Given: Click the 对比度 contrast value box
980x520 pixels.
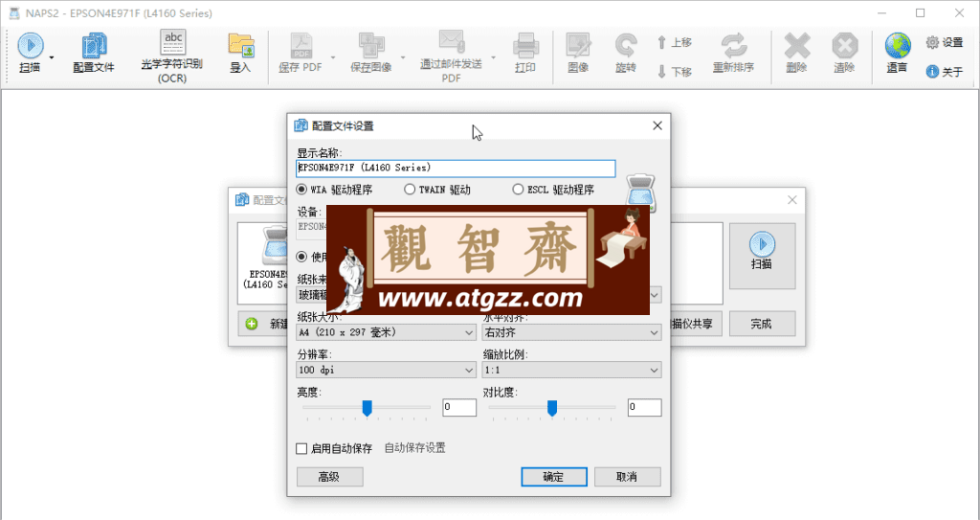Looking at the screenshot, I should (644, 407).
